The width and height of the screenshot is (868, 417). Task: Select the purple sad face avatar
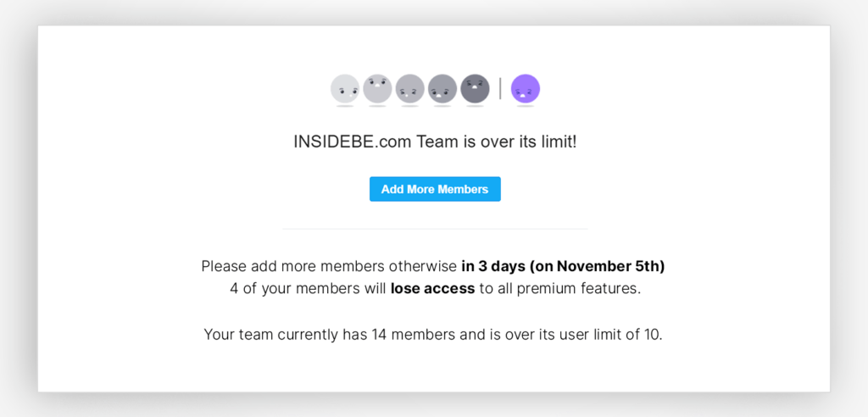526,89
